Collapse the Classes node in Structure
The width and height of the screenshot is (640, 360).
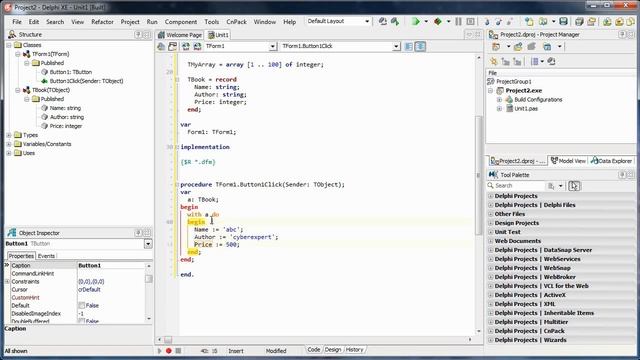coord(9,45)
